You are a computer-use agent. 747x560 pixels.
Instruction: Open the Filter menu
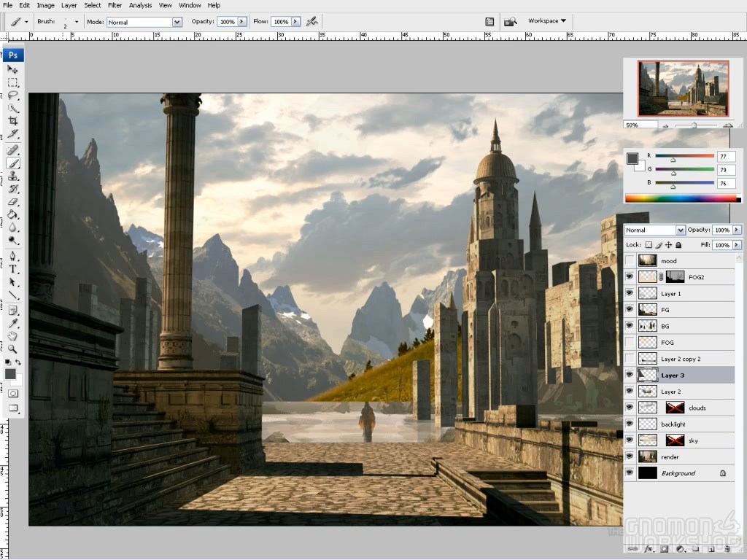(x=115, y=5)
